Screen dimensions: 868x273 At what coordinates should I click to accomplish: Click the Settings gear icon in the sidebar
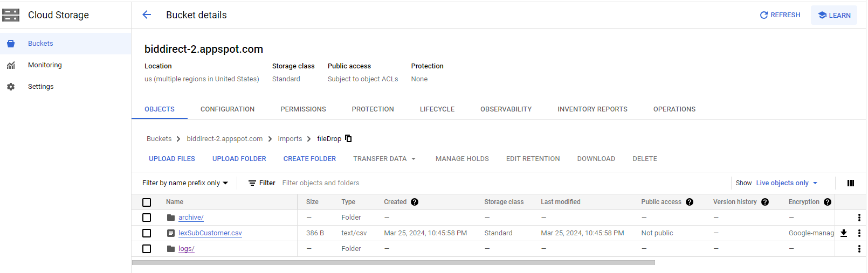pyautogui.click(x=11, y=87)
